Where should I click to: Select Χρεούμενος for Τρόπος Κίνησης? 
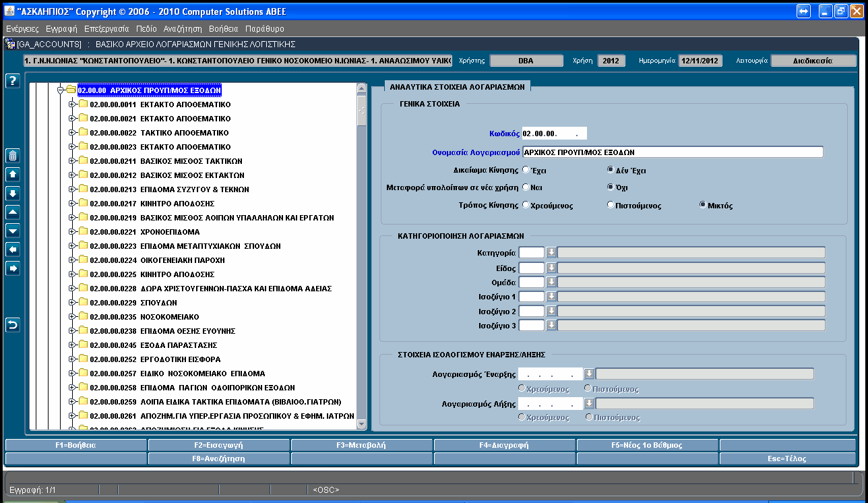click(x=526, y=205)
